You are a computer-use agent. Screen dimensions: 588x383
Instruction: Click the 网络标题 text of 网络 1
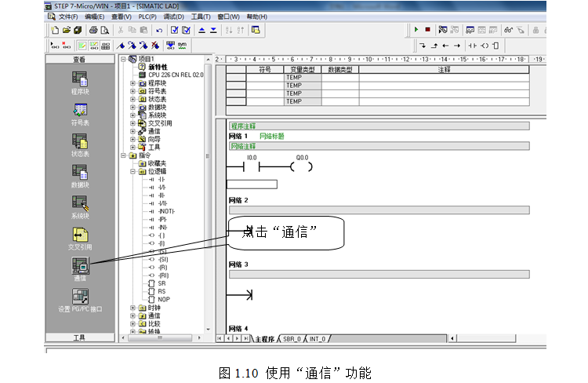[x=272, y=137]
